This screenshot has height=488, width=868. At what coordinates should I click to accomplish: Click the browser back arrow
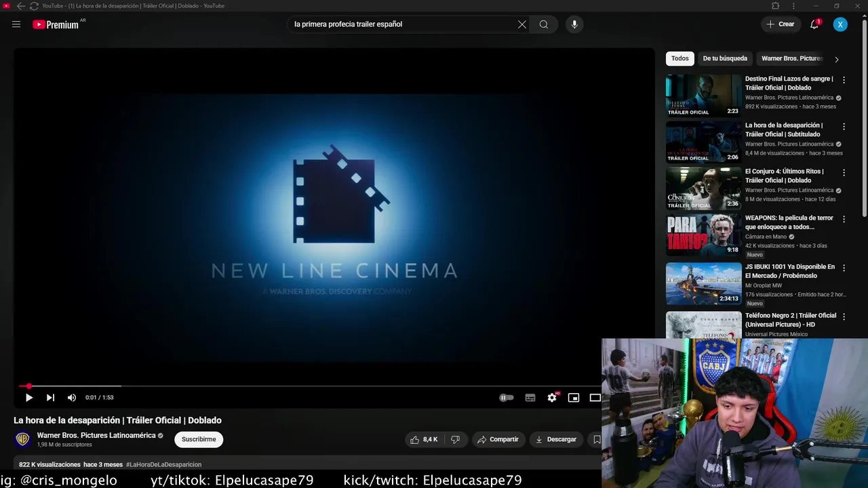(x=20, y=5)
